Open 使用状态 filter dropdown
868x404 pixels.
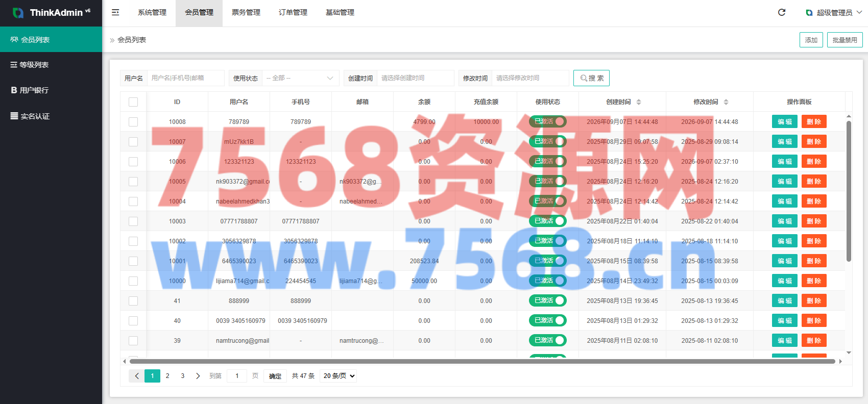point(300,78)
